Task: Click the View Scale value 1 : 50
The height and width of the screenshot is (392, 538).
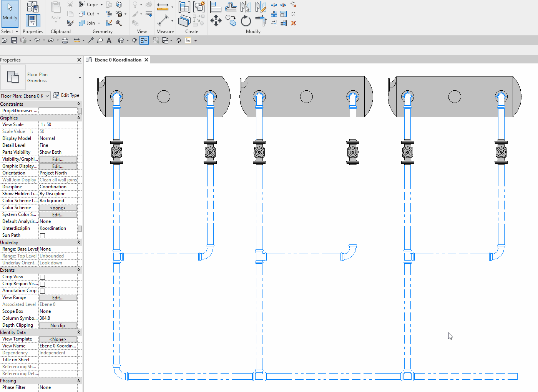Action: tap(58, 125)
